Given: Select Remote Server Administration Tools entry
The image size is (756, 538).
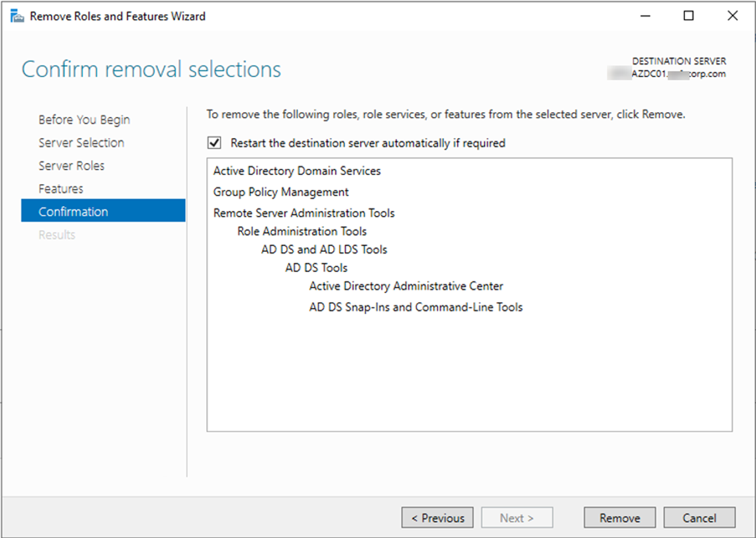Looking at the screenshot, I should tap(304, 213).
